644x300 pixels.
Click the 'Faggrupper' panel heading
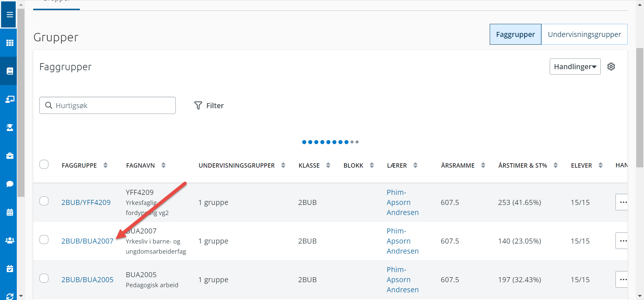[65, 67]
